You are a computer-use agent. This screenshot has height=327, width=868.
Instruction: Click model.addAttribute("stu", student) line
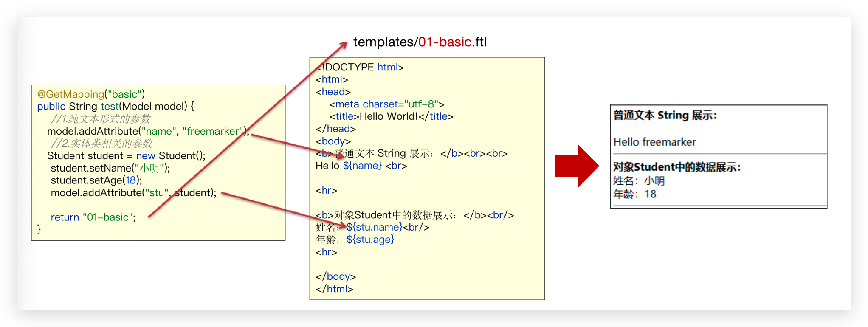tap(133, 192)
